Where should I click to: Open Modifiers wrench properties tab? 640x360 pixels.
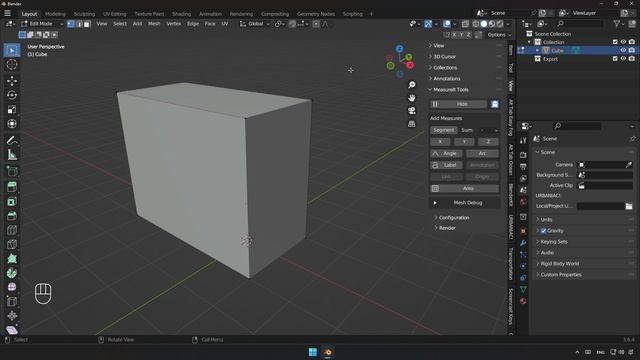click(523, 243)
